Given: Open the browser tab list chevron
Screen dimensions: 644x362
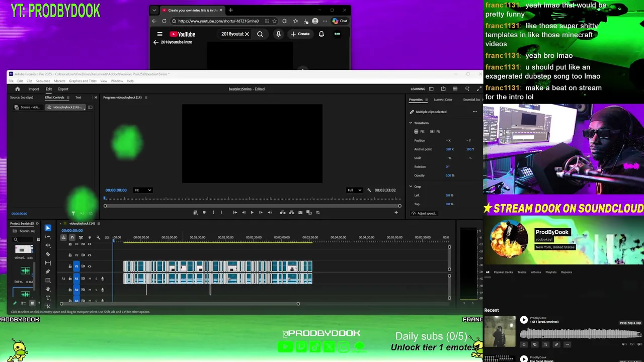Looking at the screenshot, I should [154, 10].
